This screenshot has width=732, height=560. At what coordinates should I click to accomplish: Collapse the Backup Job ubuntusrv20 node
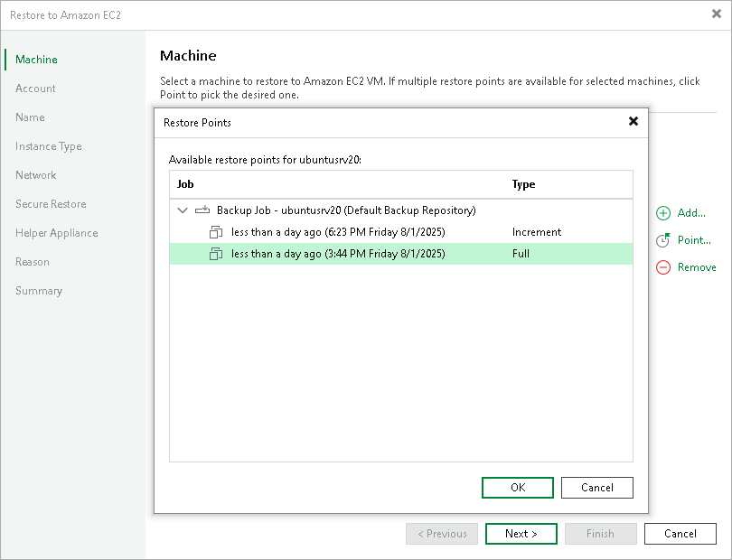coord(183,210)
